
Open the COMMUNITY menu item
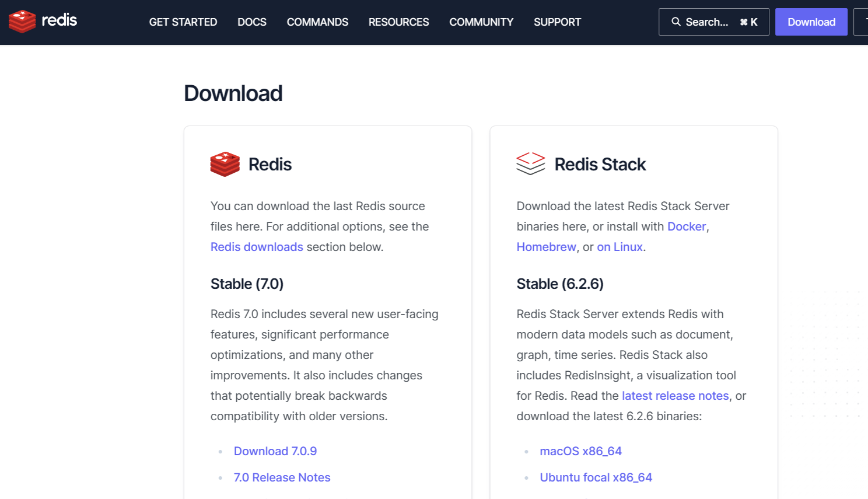(481, 22)
